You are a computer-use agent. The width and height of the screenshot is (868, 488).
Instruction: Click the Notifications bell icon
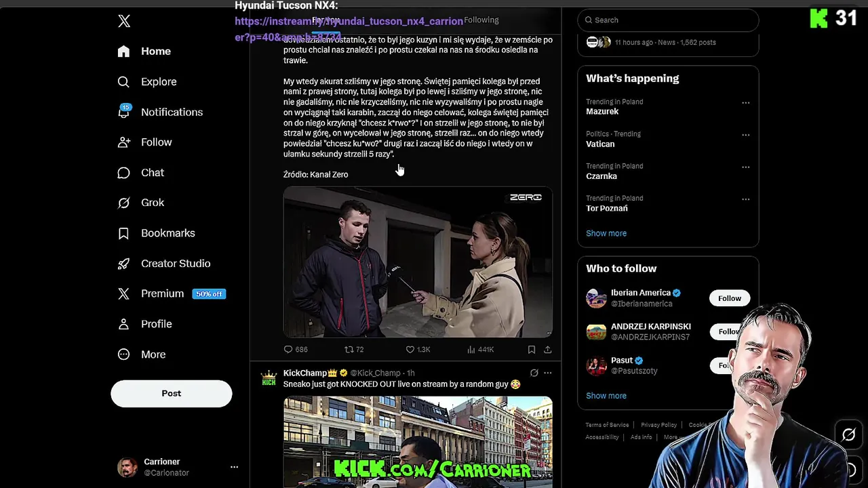[x=123, y=113]
